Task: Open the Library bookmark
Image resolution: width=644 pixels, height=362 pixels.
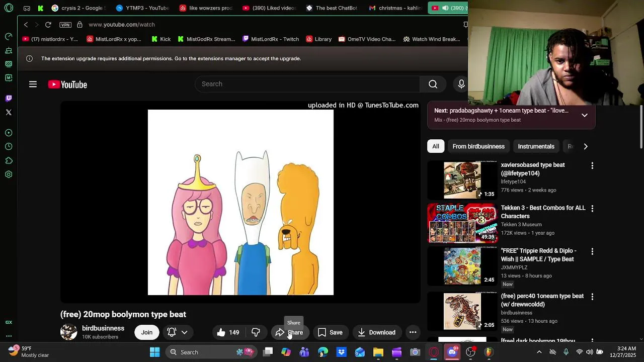Action: (x=319, y=39)
